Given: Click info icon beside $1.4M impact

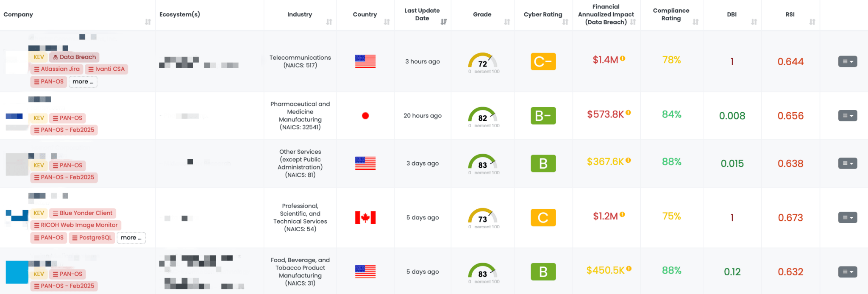Looking at the screenshot, I should point(623,59).
